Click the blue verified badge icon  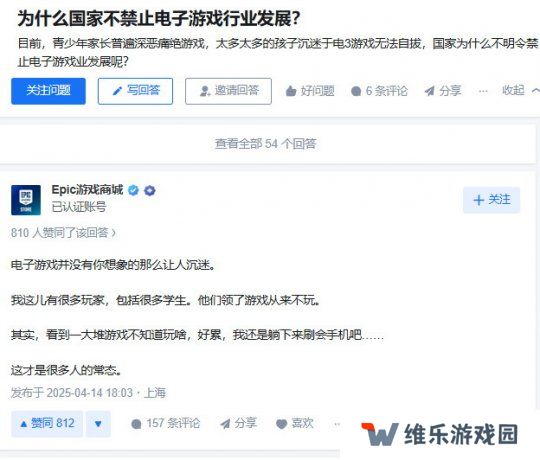133,190
